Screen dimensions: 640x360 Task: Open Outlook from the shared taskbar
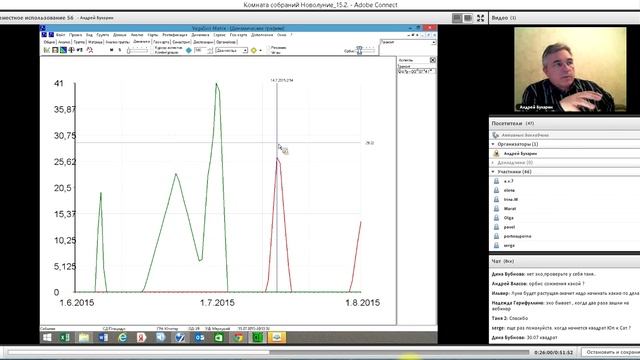coord(199,338)
